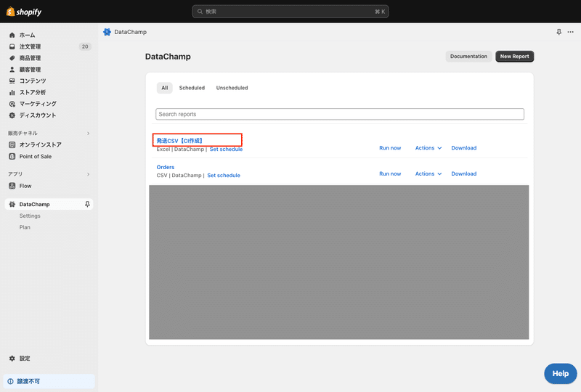This screenshot has width=581, height=392.
Task: Click the Analytics (ストア分析) bar chart icon
Action: point(12,92)
